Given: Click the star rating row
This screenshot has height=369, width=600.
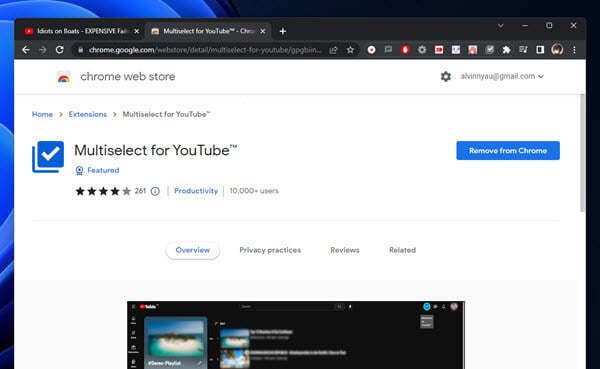Looking at the screenshot, I should pyautogui.click(x=103, y=191).
